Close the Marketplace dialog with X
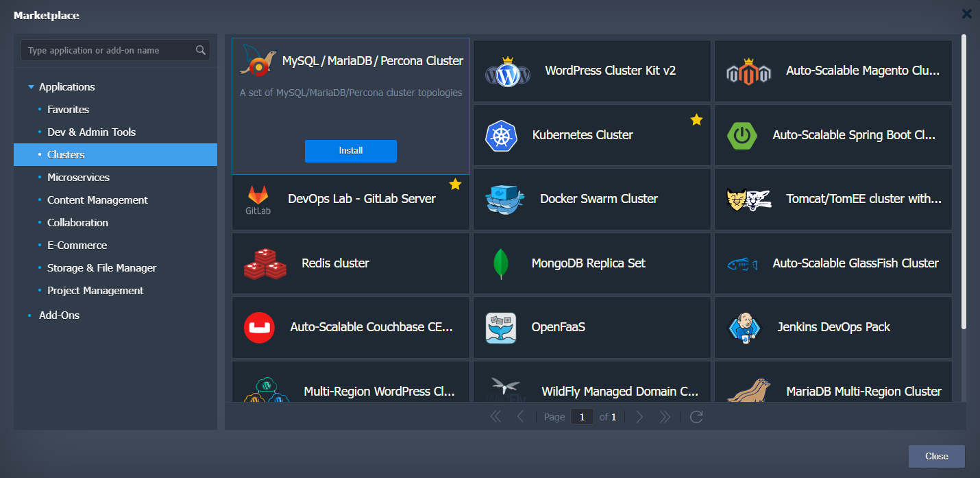980x478 pixels. pos(967,14)
